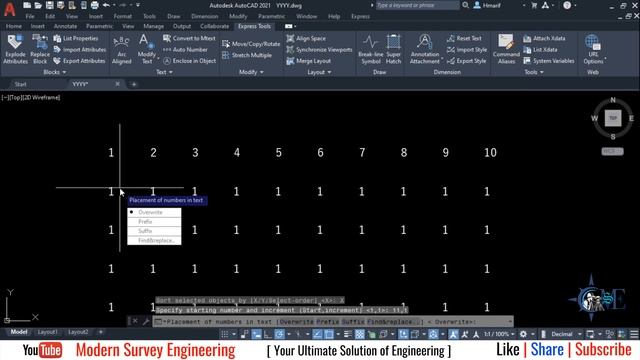Select Suffix placement option
Image resolution: width=640 pixels, height=360 pixels.
pos(154,231)
